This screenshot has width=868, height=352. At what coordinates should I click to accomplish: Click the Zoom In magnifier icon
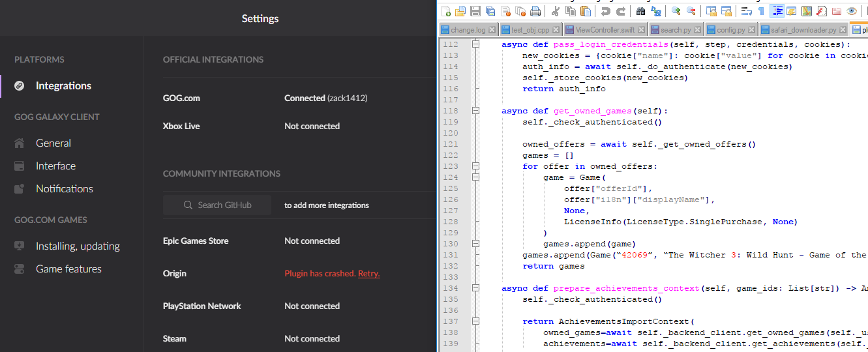(x=676, y=11)
